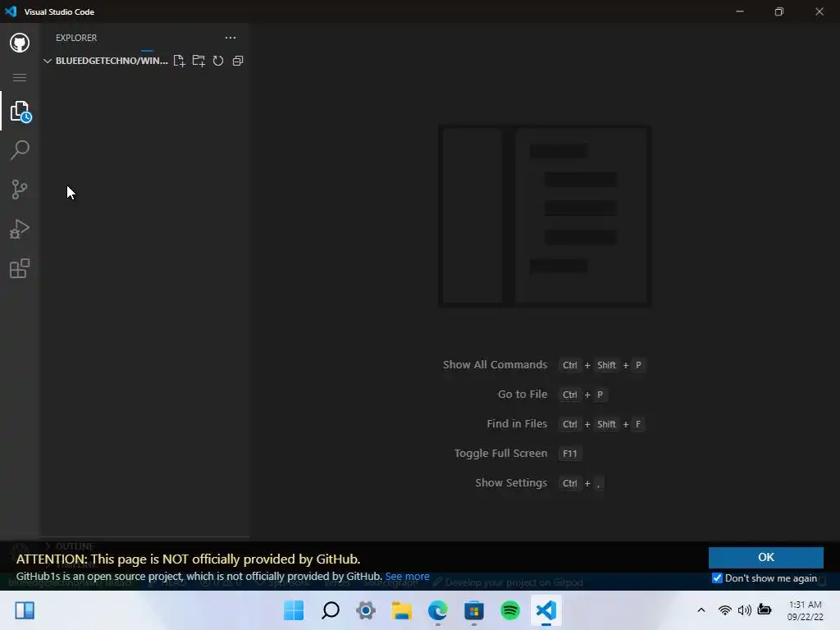Open Windows taskbar search
The width and height of the screenshot is (840, 630).
click(330, 610)
